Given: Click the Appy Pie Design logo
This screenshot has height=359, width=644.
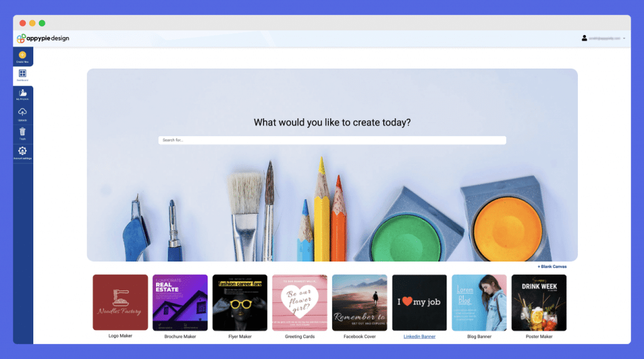Looking at the screenshot, I should pos(43,38).
